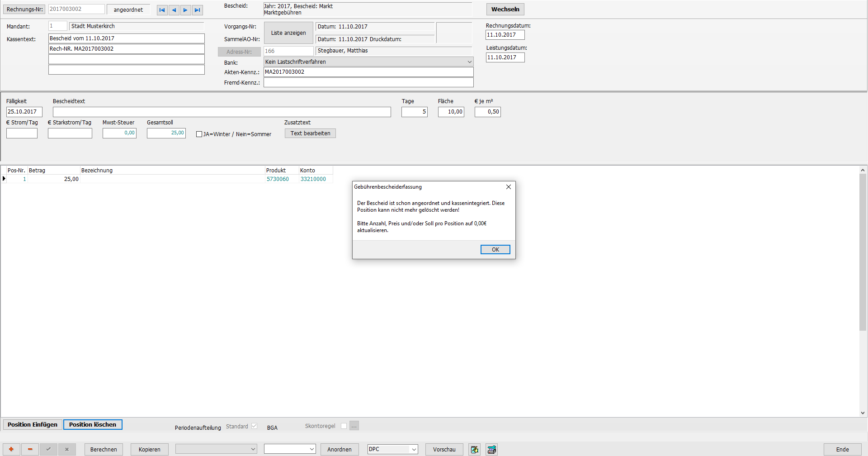Click the Fälligkeit date field 25.10.2017
This screenshot has width=868, height=456.
click(24, 112)
